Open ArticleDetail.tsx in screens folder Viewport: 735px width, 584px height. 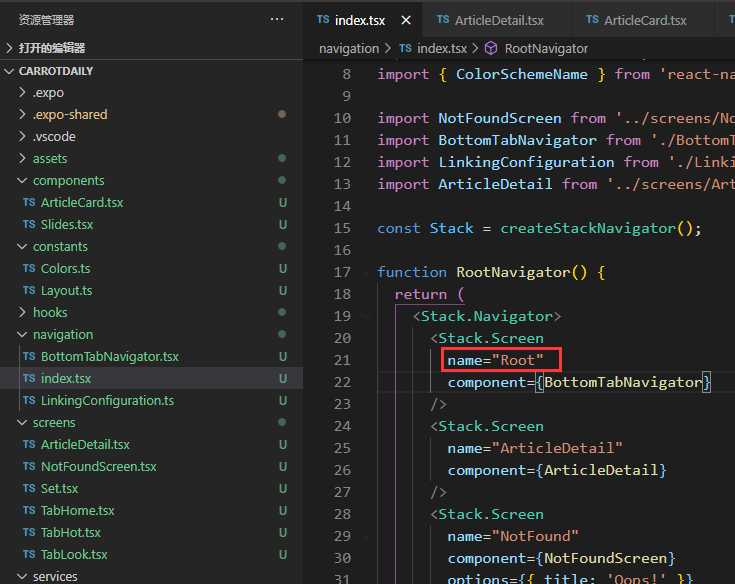click(85, 444)
